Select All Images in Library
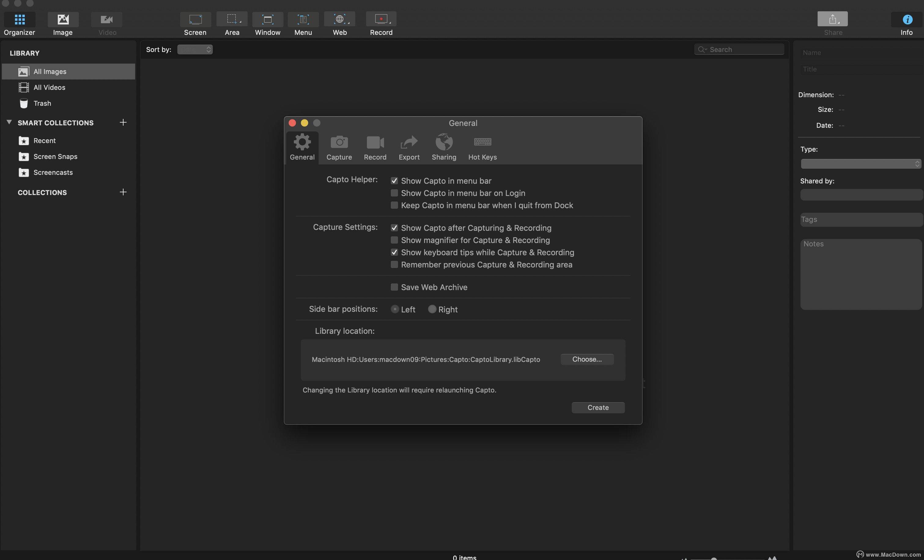 (x=68, y=71)
